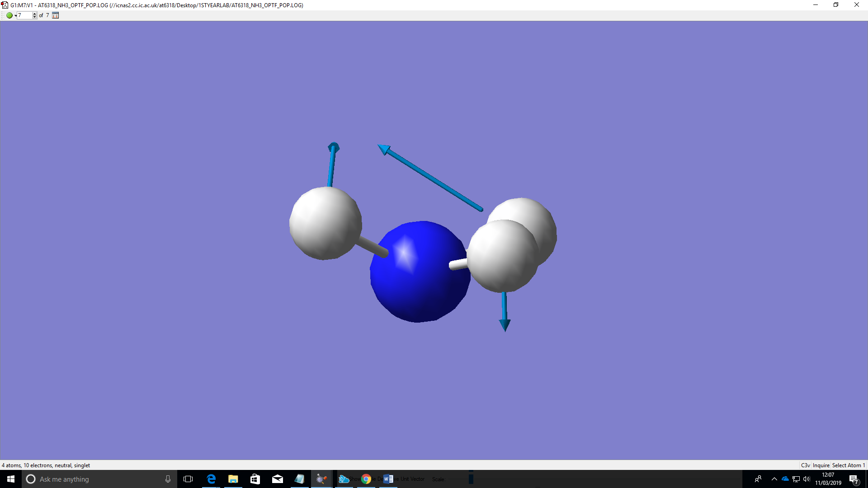The height and width of the screenshot is (488, 868).
Task: Expand hidden system tray icons chevron
Action: pos(774,479)
